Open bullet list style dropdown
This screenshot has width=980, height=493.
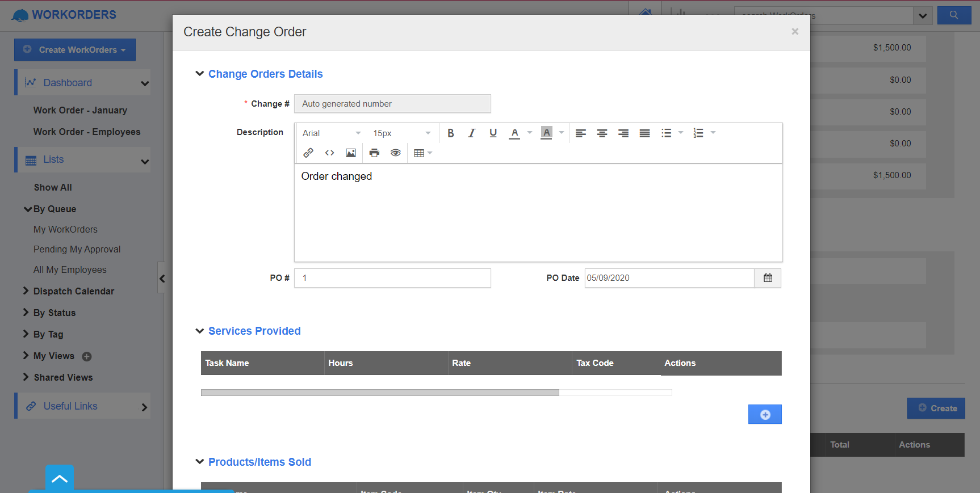coord(681,133)
